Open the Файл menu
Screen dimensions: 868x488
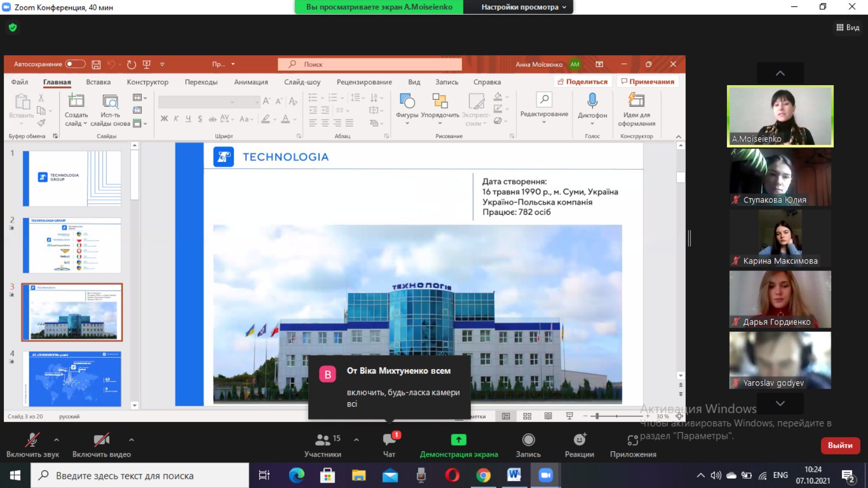[x=20, y=82]
